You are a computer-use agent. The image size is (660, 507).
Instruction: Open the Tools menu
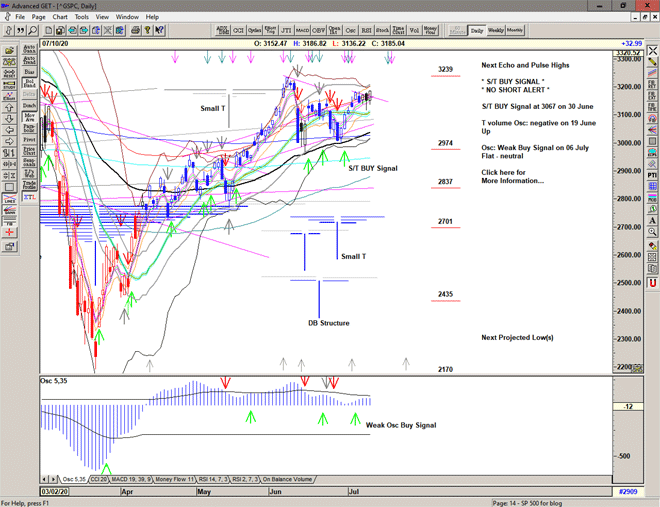(82, 17)
